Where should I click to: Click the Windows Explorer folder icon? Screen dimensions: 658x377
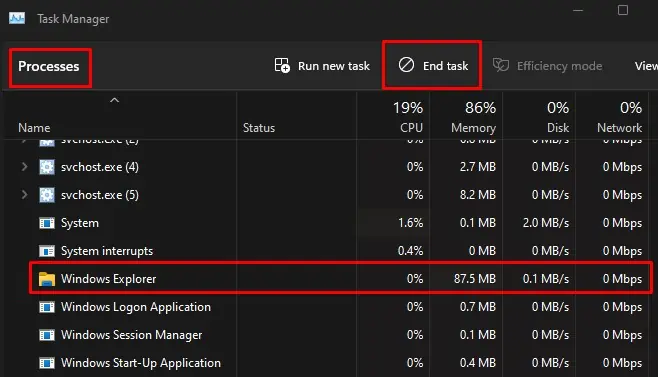47,279
